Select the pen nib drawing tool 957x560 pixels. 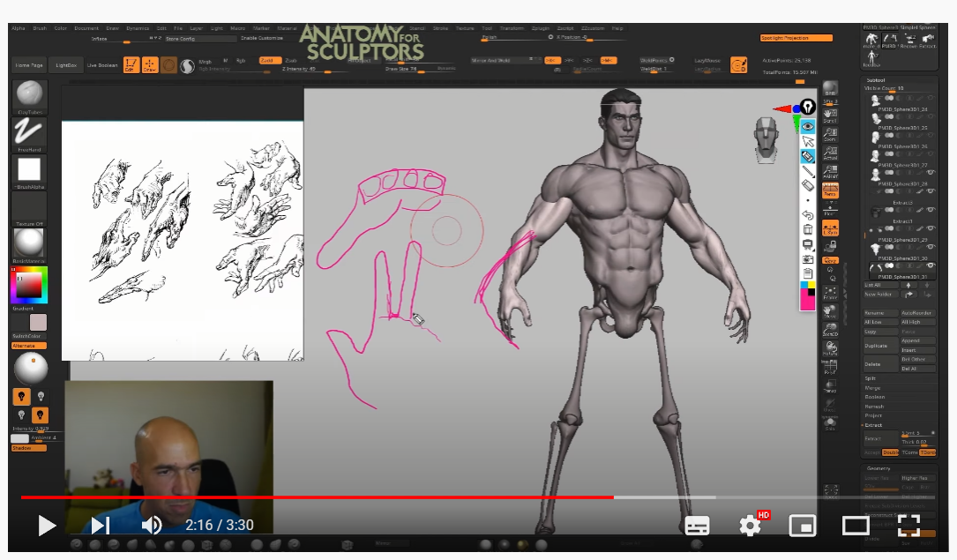[x=807, y=108]
